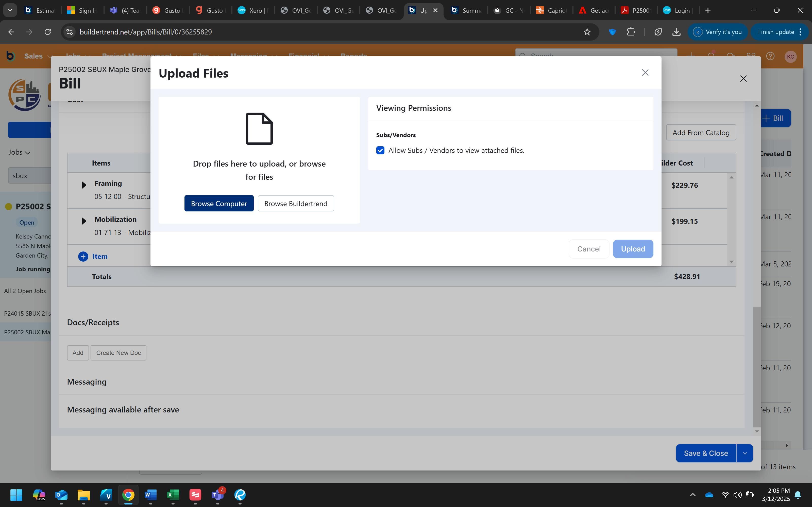Click Browse Buildertrend button
812x507 pixels.
[x=295, y=204]
